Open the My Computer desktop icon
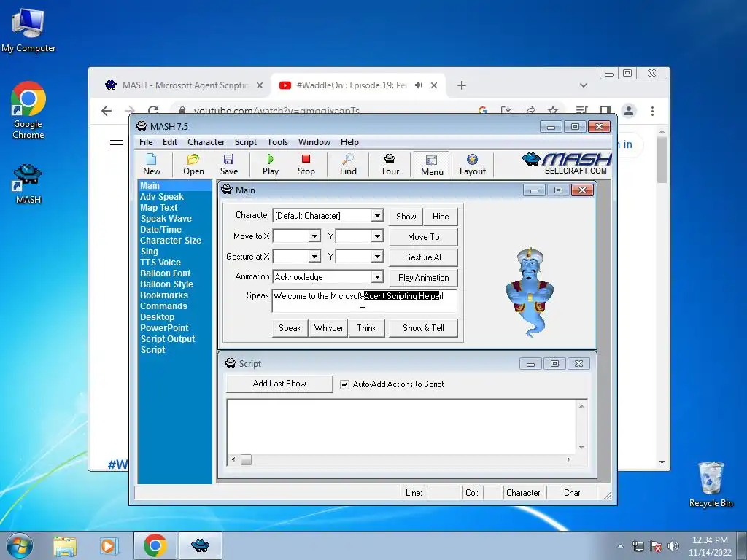 28,30
